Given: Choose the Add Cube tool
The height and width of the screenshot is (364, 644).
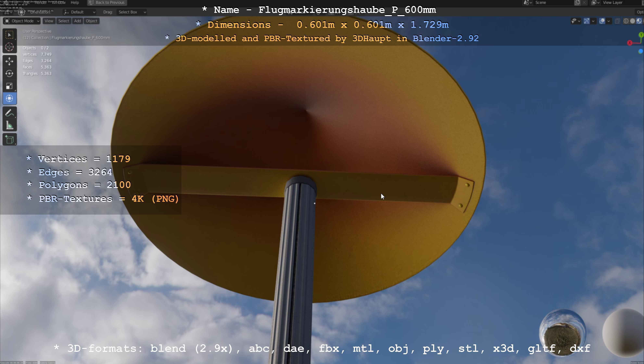Looking at the screenshot, I should 9,140.
